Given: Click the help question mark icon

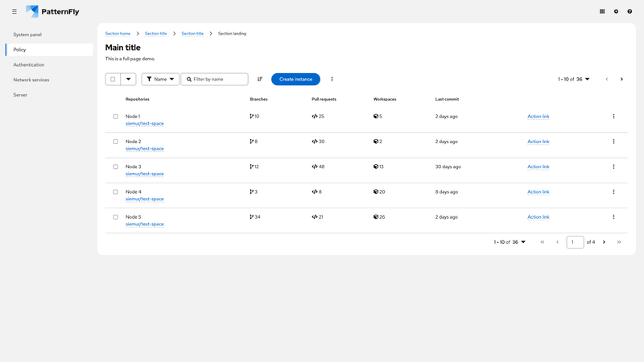Looking at the screenshot, I should [630, 11].
